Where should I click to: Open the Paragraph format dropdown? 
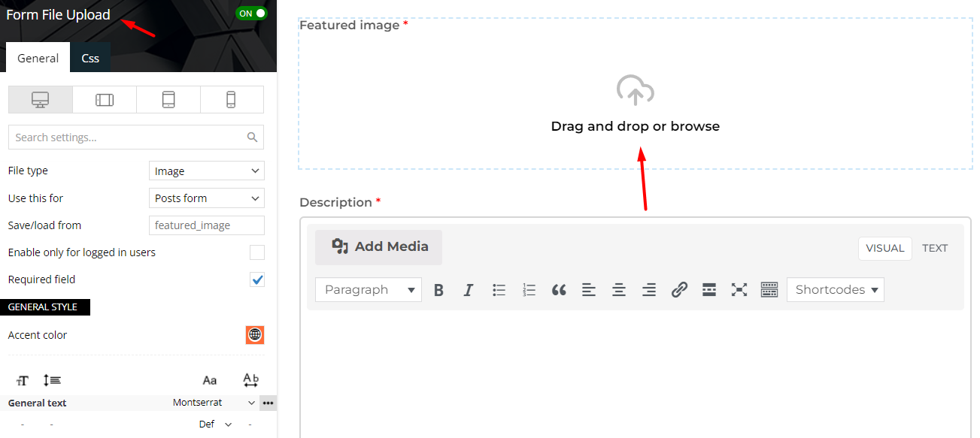(x=369, y=290)
